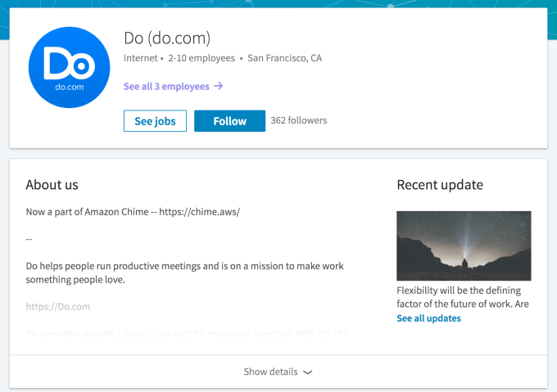Open See all updates link
This screenshot has width=557, height=392.
[x=428, y=318]
